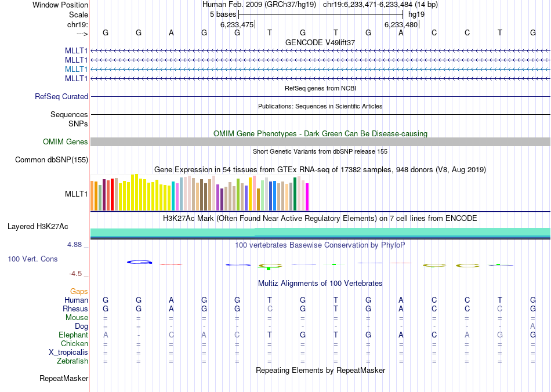This screenshot has width=551, height=392.
Task: Click the '100 Vert. Cons' track label
Action: coord(32,259)
